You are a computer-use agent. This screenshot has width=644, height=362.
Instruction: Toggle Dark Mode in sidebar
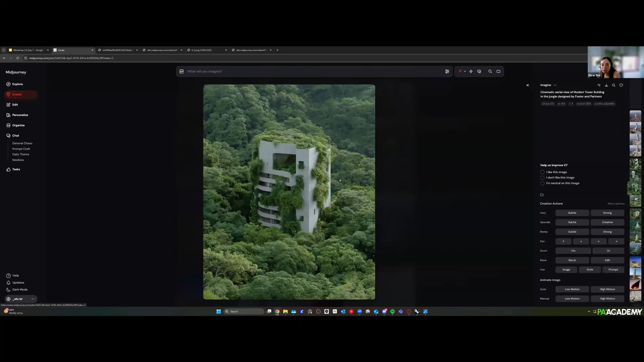pyautogui.click(x=17, y=290)
